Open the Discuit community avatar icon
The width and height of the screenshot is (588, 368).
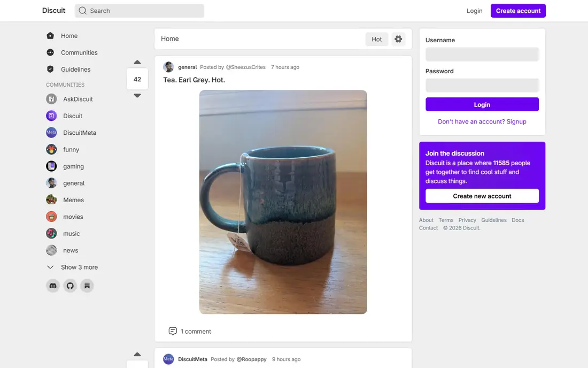[51, 116]
